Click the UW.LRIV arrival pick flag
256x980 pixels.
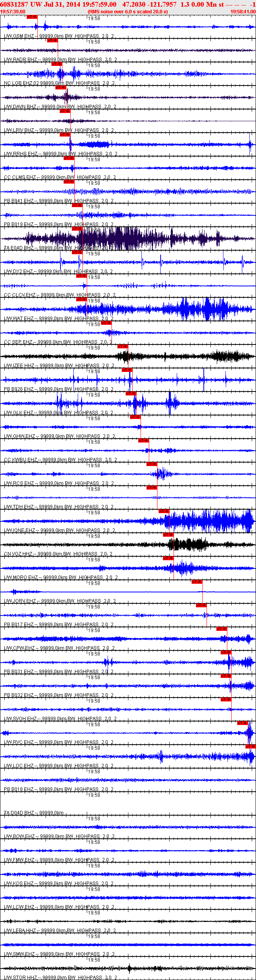(65, 111)
